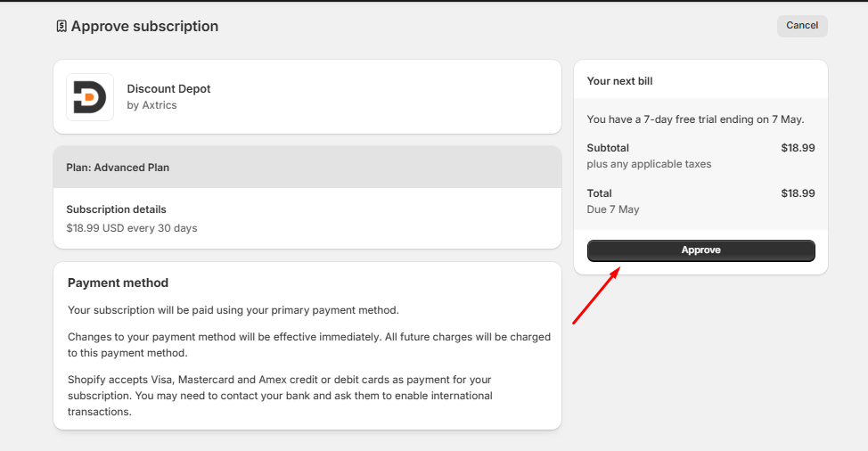The image size is (868, 451).
Task: Click the Subscription details label
Action: coord(116,209)
